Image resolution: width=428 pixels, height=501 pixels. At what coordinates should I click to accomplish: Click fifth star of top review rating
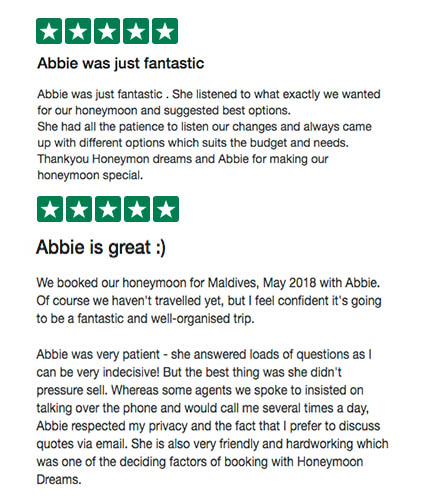coord(165,31)
